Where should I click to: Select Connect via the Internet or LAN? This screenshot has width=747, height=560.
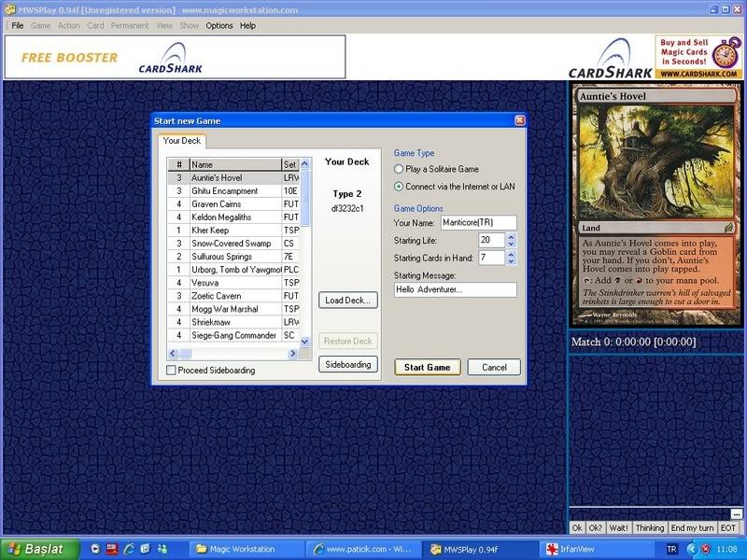click(399, 187)
